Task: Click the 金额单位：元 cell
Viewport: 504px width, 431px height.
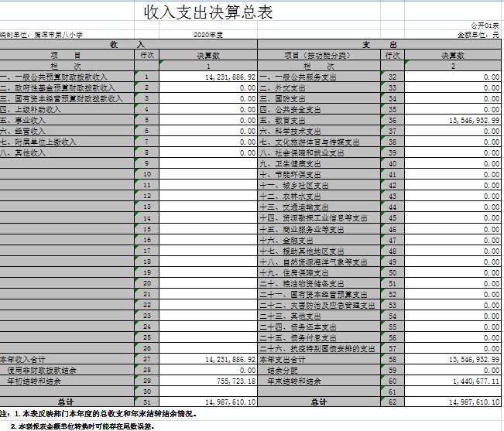Action: coord(478,35)
